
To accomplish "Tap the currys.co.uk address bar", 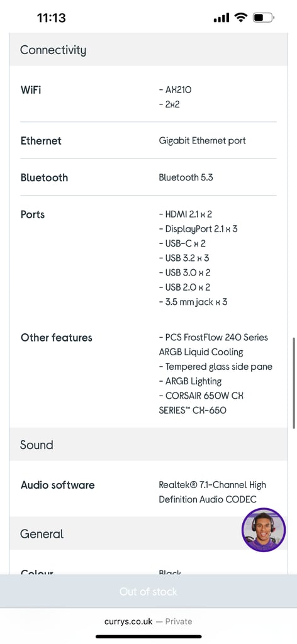I will tap(148, 621).
